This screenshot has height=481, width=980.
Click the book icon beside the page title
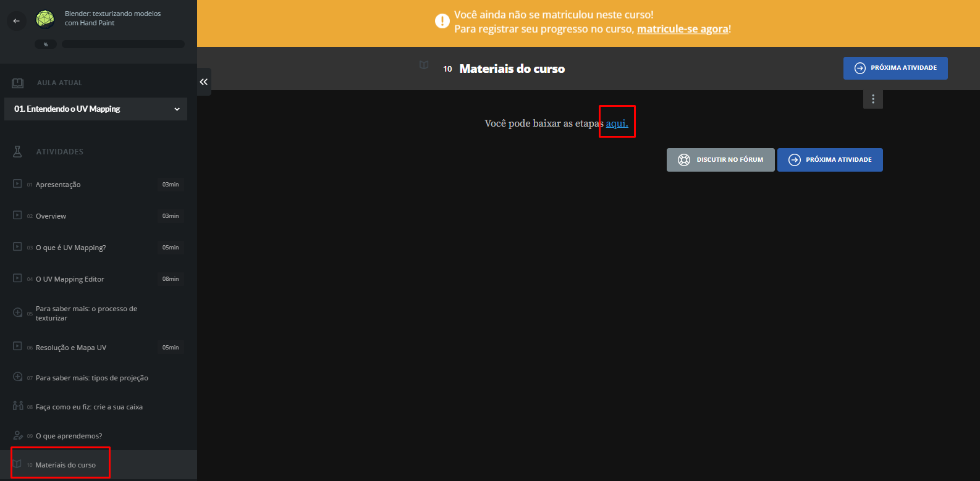click(x=424, y=65)
